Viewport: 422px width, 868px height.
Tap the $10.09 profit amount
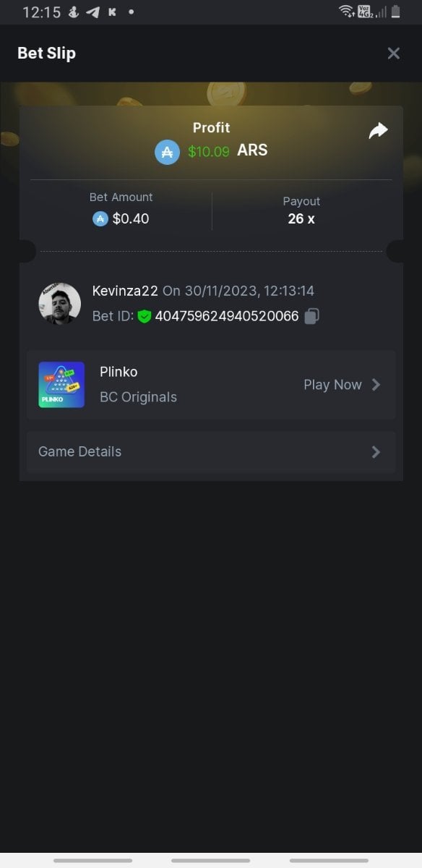tap(209, 152)
